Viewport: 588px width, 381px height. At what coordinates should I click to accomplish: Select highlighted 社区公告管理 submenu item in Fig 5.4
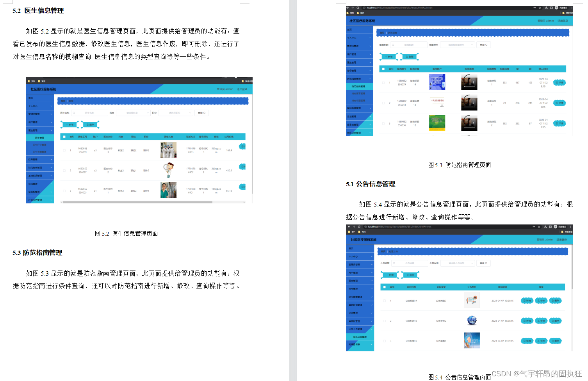(360, 336)
